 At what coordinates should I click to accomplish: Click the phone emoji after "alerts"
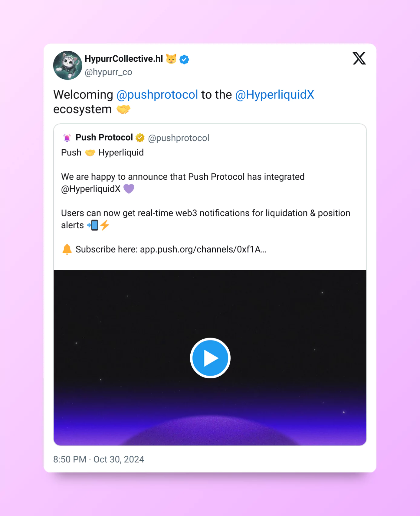pyautogui.click(x=93, y=225)
